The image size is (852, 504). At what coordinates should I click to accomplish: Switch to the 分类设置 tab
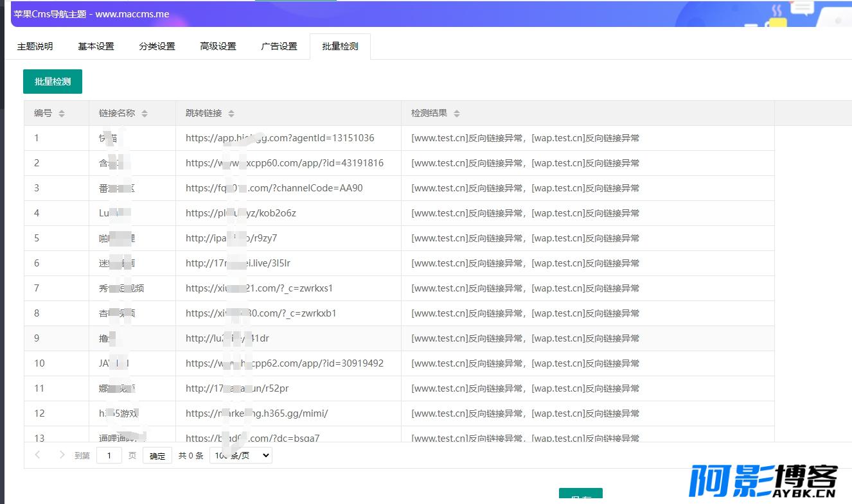click(157, 46)
